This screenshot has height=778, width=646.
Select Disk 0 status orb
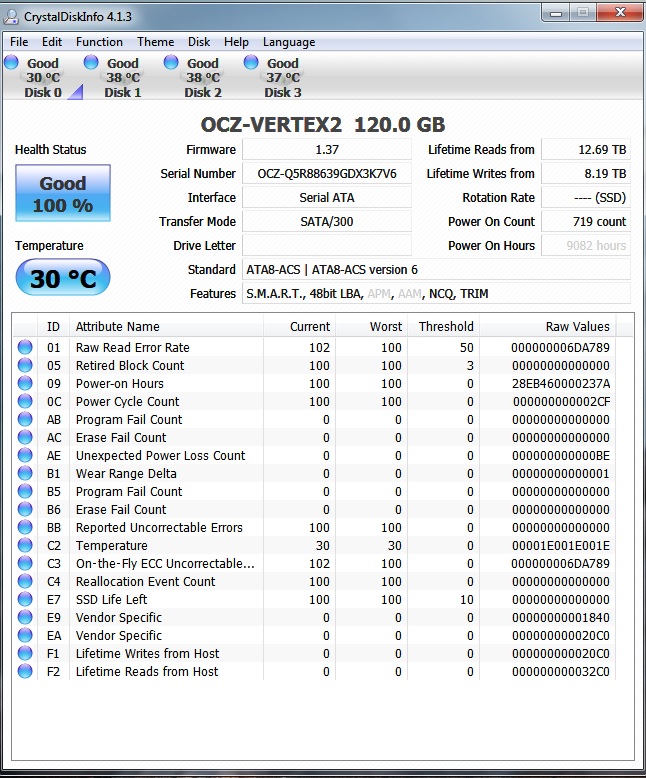11,63
